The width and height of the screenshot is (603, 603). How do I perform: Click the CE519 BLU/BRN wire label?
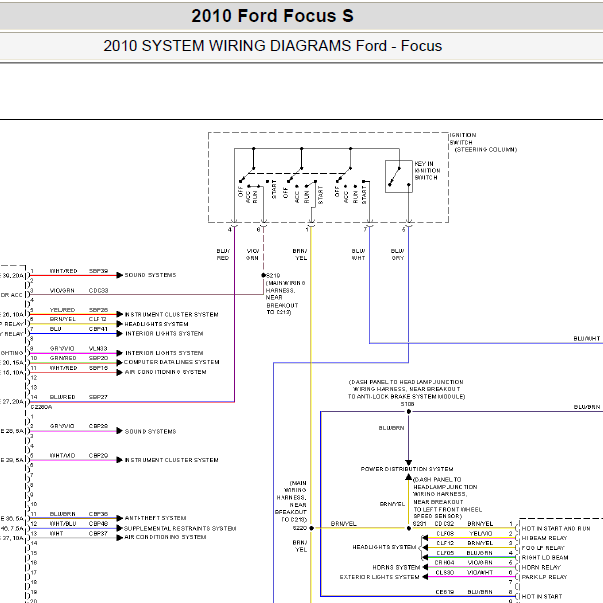tap(464, 592)
